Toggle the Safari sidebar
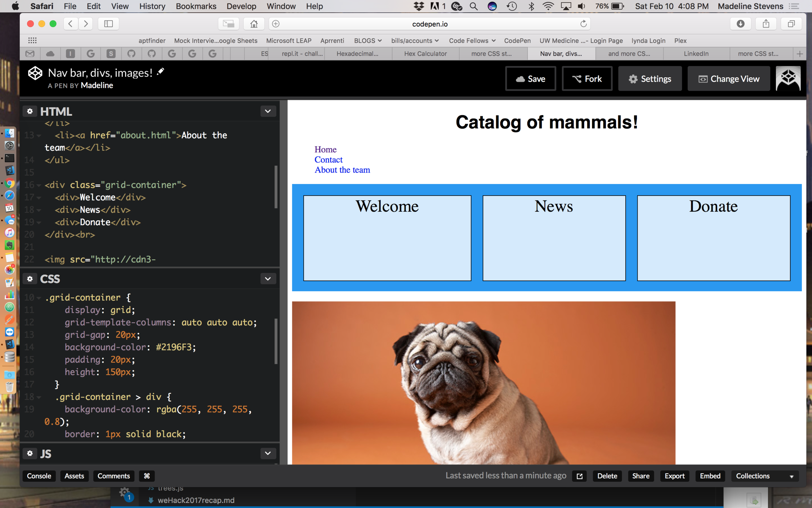This screenshot has width=812, height=508. click(x=108, y=23)
